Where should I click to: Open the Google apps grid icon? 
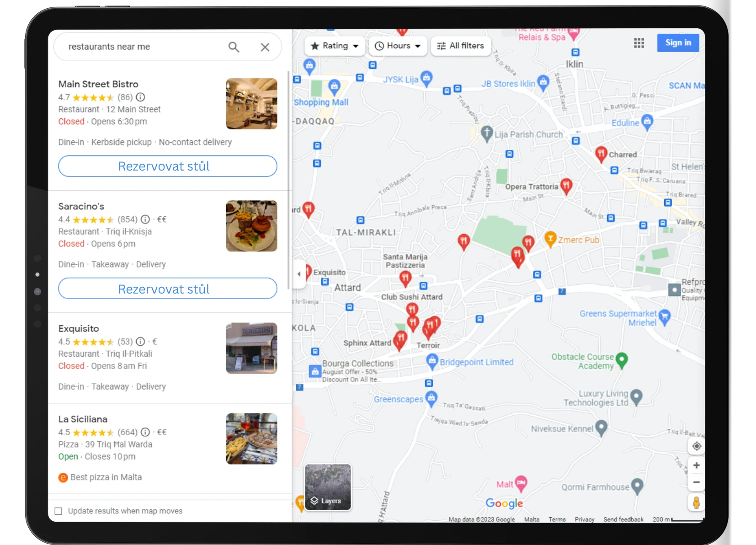point(639,43)
